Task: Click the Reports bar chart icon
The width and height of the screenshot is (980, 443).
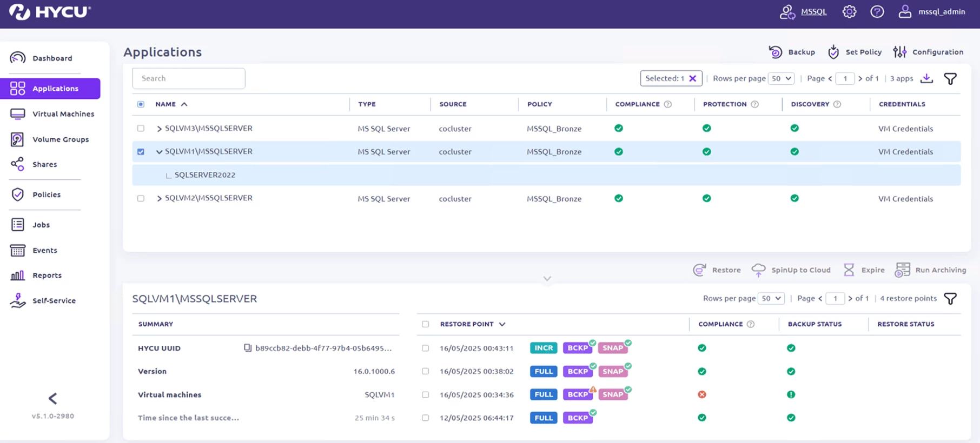Action: pos(17,275)
